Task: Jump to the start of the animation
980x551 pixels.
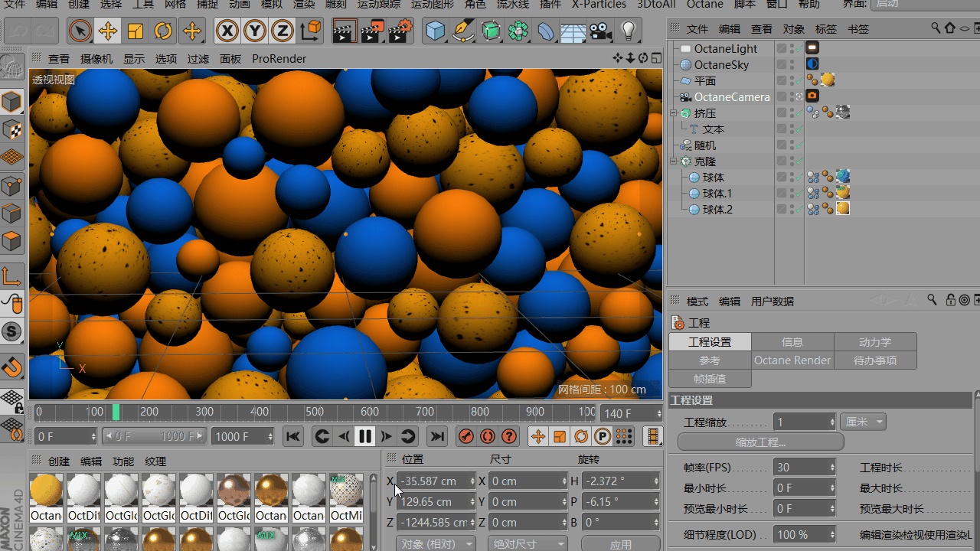Action: click(292, 436)
